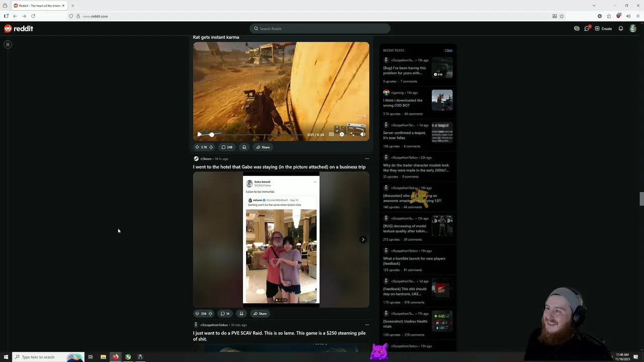The image size is (644, 362).
Task: Click the Create post button
Action: point(603,29)
